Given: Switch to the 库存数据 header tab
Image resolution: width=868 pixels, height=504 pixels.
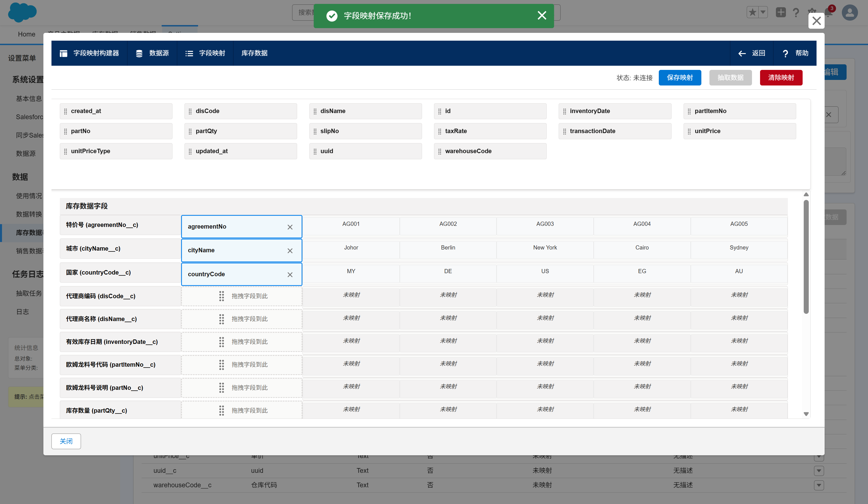Looking at the screenshot, I should [x=254, y=53].
